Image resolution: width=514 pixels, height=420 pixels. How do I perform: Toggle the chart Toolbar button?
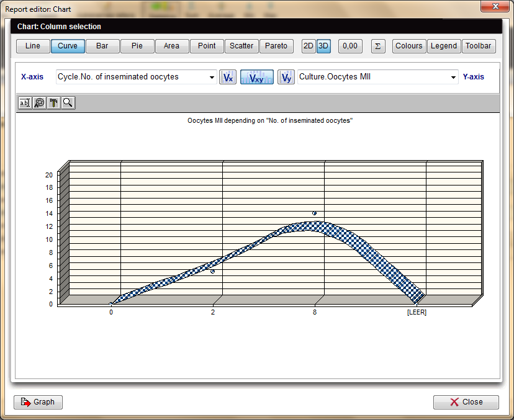click(x=479, y=46)
